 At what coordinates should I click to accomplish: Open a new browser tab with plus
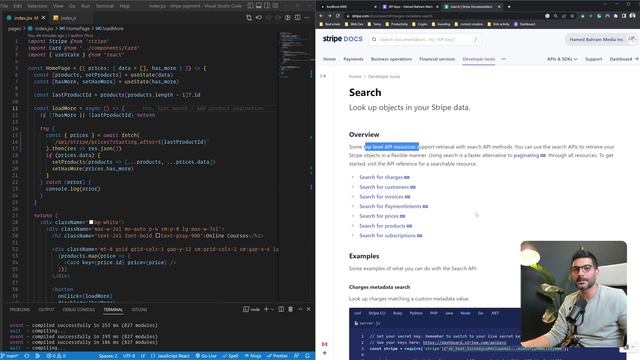(509, 7)
